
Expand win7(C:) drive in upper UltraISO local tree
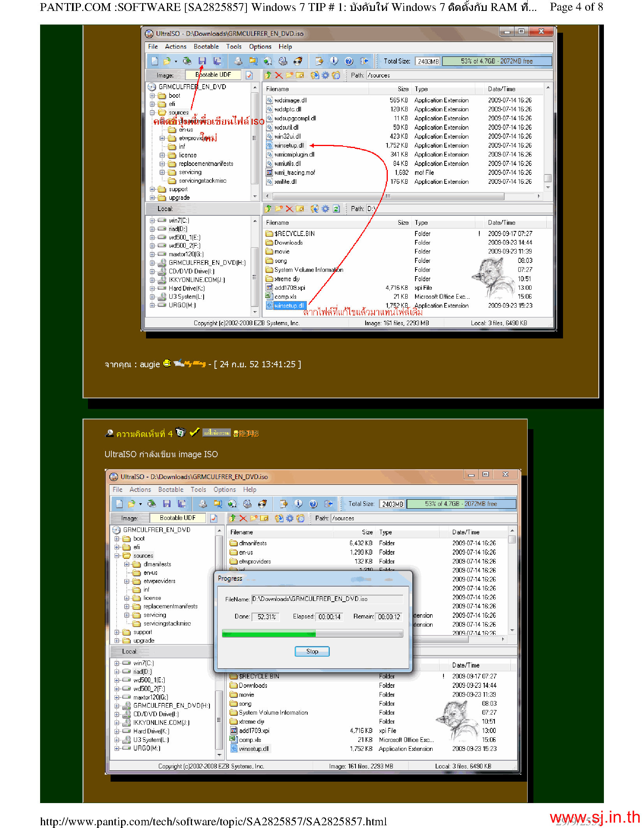[x=152, y=221]
